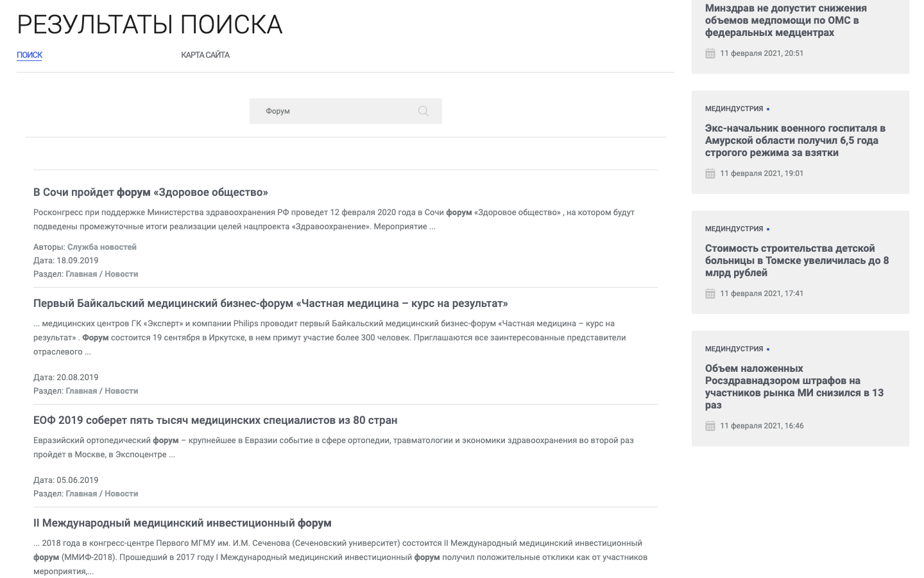Open the Байкальский медицинский бизнес-форум article

270,304
